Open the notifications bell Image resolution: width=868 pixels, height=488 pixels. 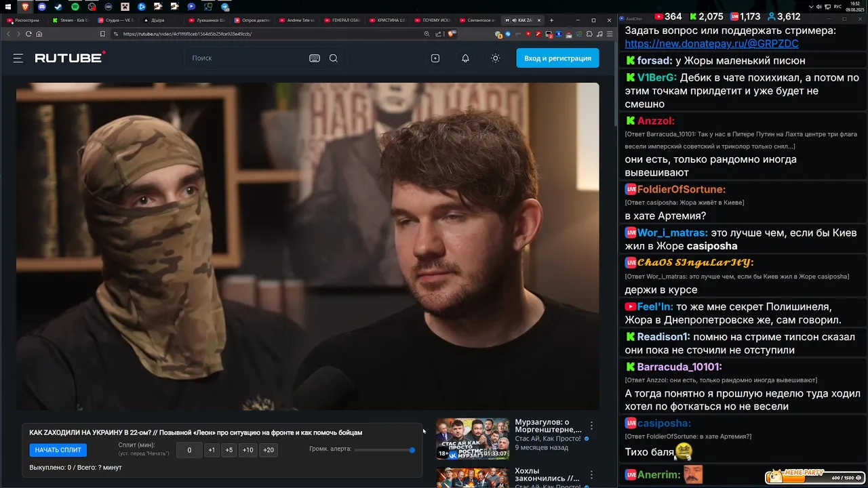[x=465, y=58]
